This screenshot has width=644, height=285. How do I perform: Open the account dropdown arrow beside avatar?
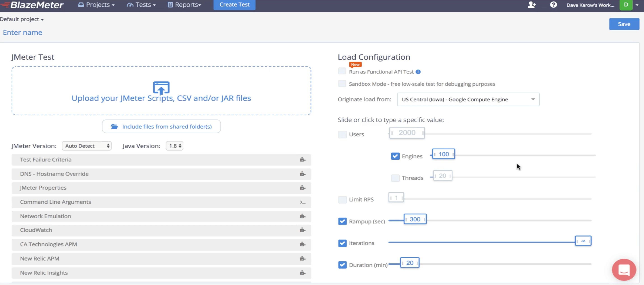point(637,5)
